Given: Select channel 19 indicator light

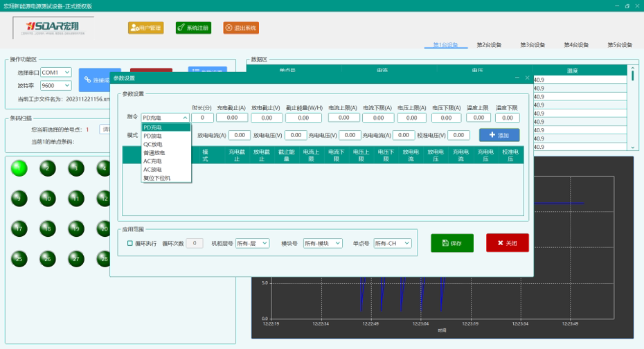Looking at the screenshot, I should coord(76,229).
